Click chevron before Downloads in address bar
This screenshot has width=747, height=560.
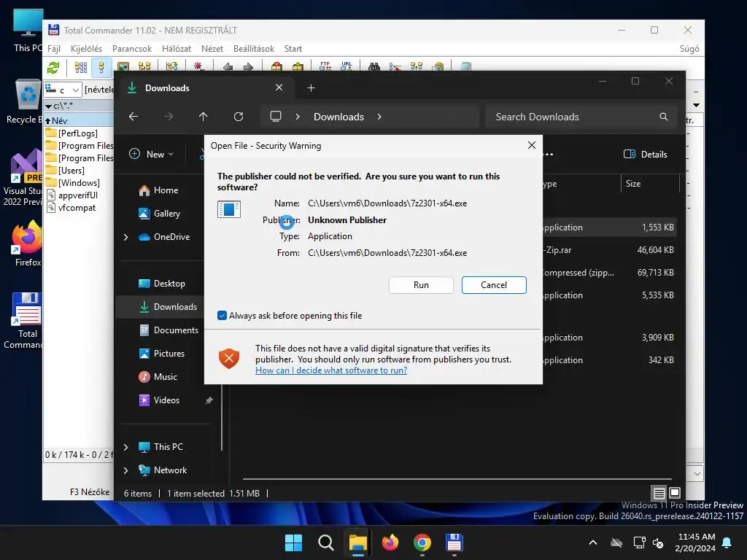pos(298,117)
